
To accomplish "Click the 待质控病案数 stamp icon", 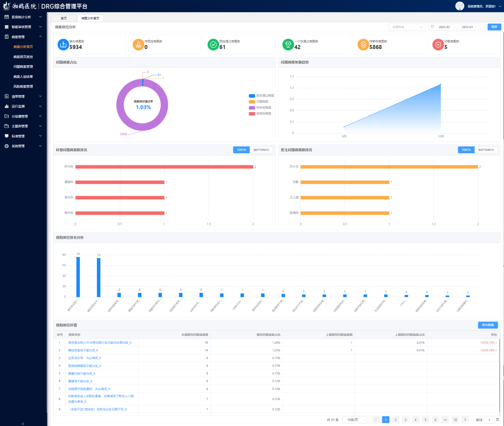I will pyautogui.click(x=138, y=44).
